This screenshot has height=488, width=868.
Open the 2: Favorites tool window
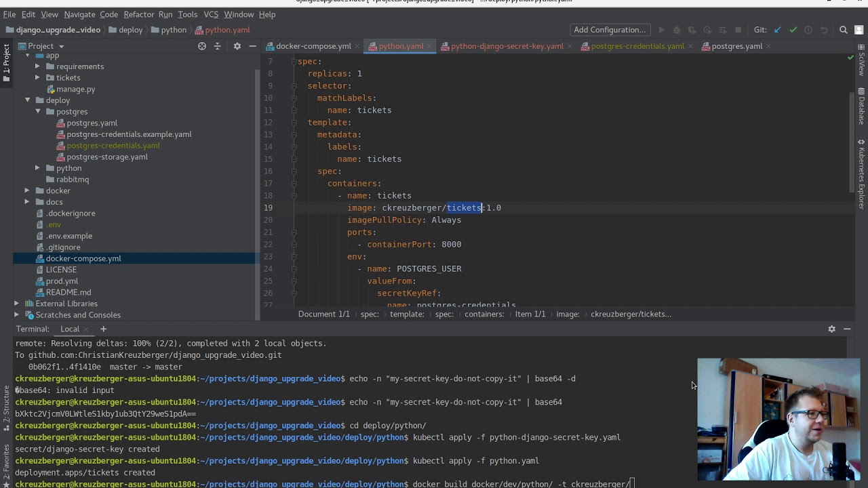(x=6, y=465)
